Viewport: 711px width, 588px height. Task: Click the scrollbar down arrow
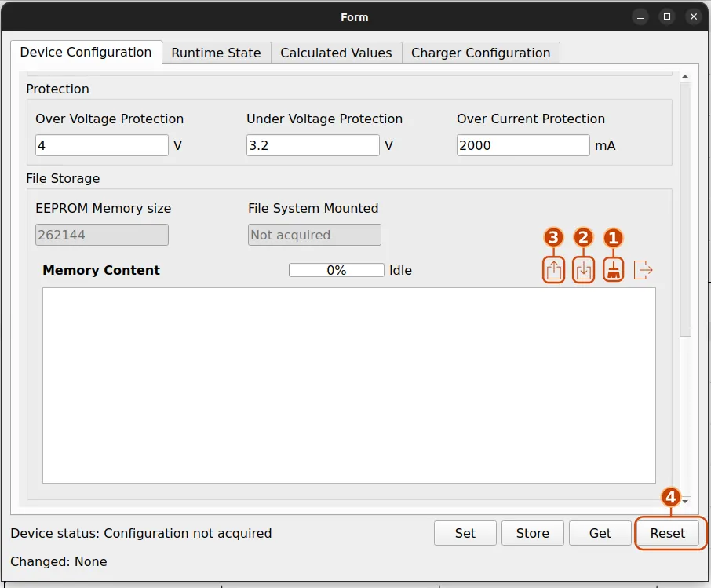coord(685,502)
